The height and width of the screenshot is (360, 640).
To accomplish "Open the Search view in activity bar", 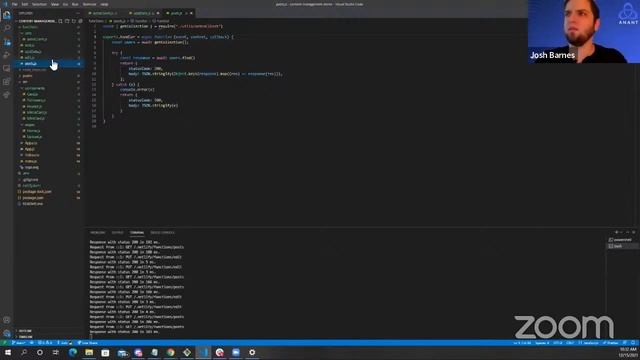I will click(7, 29).
